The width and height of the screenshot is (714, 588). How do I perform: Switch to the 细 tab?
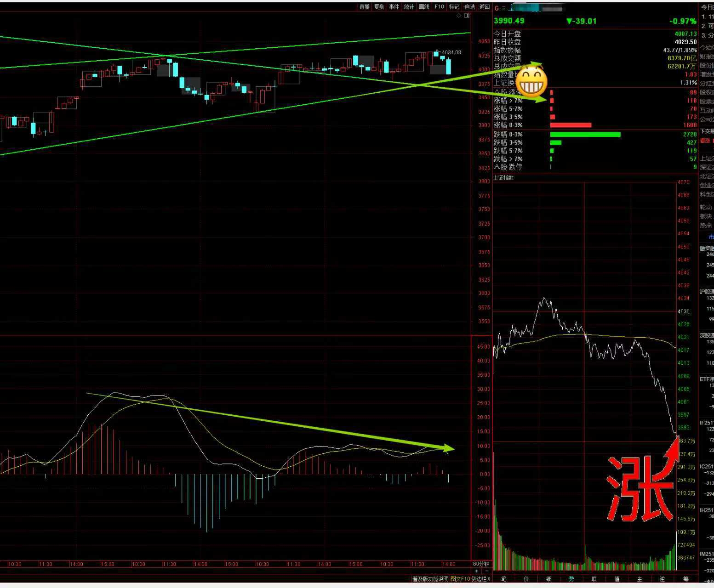[x=549, y=579]
